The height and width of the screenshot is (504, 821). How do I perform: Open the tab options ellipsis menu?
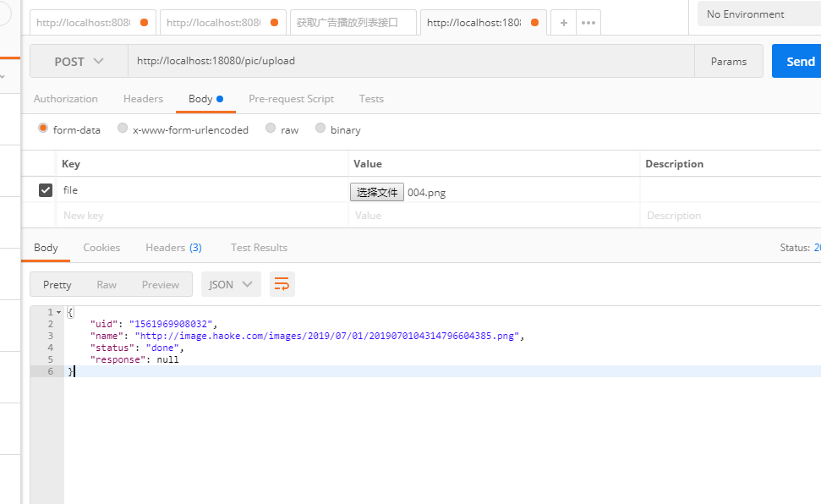(x=588, y=23)
